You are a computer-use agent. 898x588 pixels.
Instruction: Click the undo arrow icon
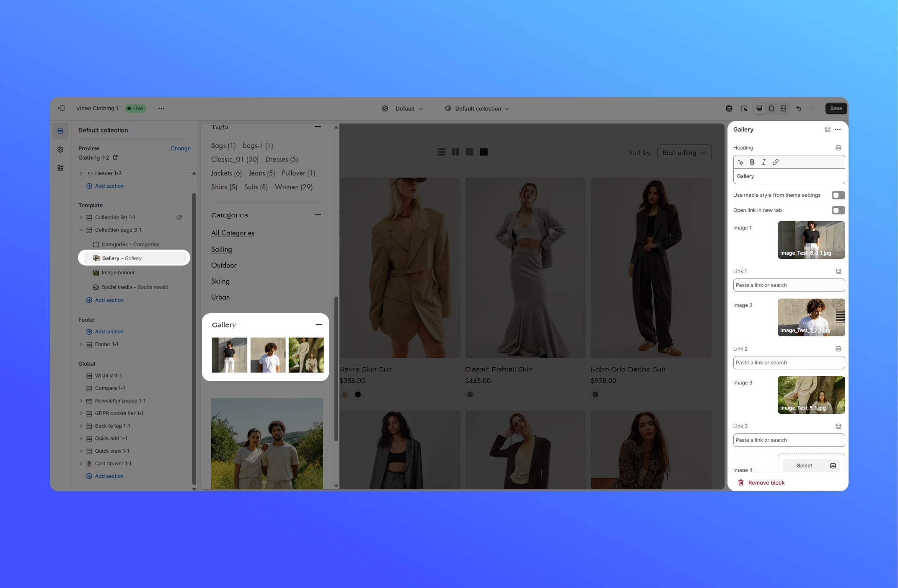799,108
